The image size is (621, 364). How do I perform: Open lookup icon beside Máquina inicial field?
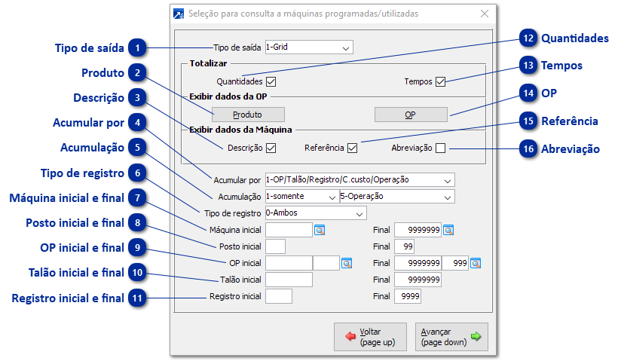coord(320,230)
